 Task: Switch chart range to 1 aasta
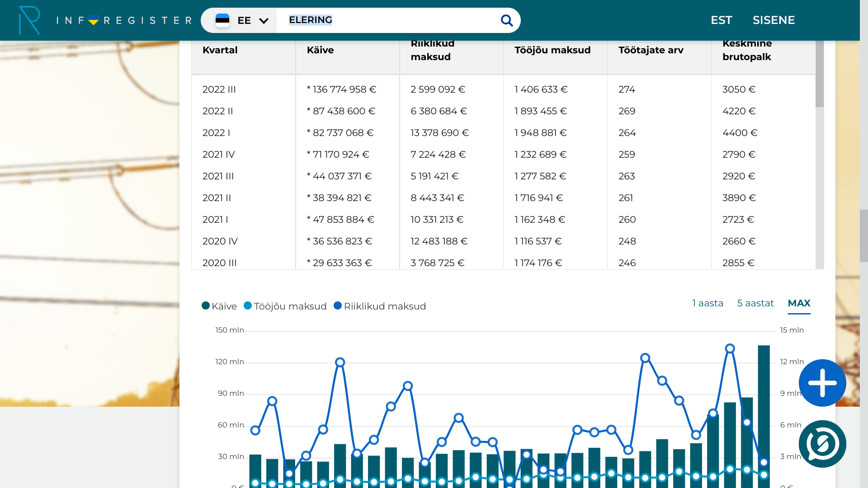tap(708, 303)
